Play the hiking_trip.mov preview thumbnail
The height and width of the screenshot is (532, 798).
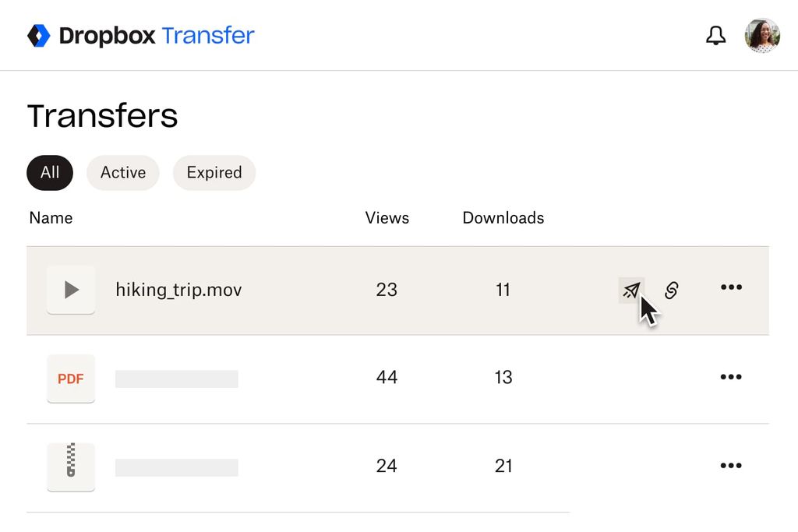point(71,289)
